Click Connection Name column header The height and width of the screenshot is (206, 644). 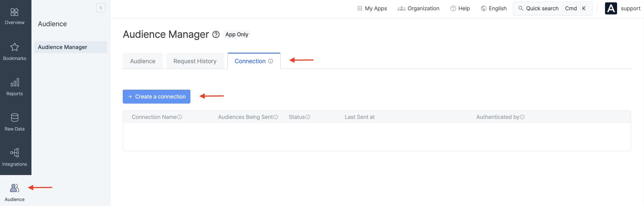[x=154, y=117]
